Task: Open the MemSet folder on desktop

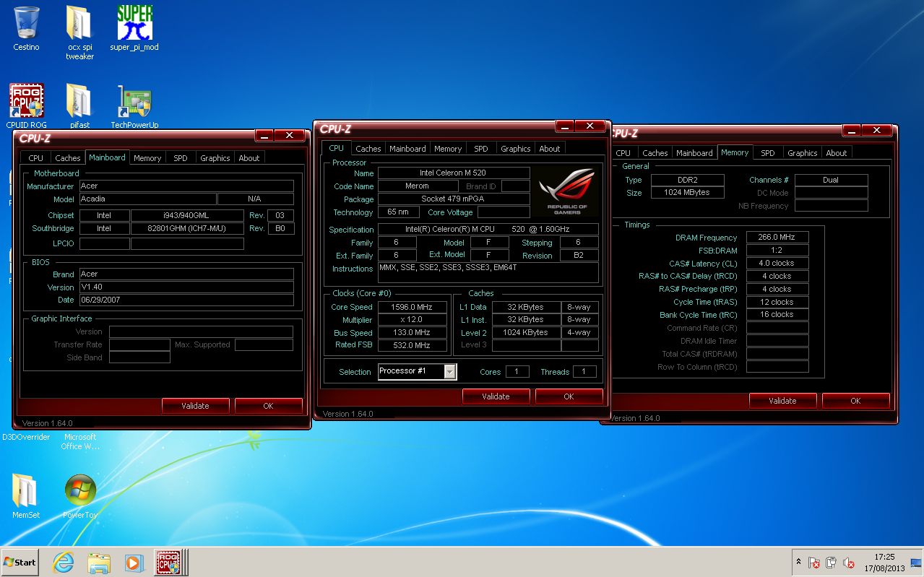Action: click(x=26, y=496)
